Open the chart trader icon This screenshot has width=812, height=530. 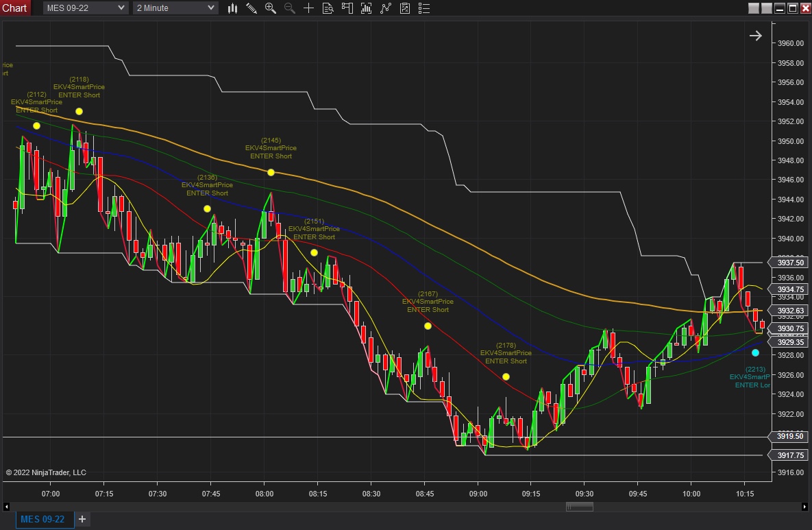(x=347, y=8)
